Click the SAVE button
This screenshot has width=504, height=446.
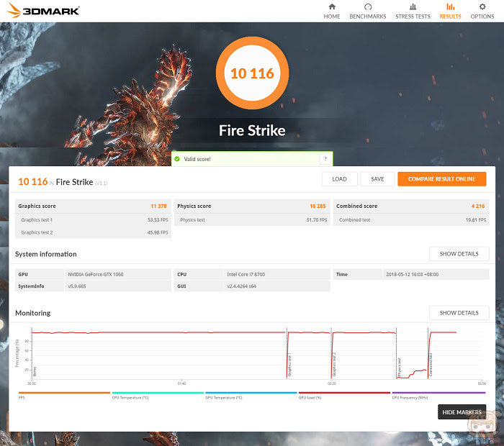[x=377, y=179]
